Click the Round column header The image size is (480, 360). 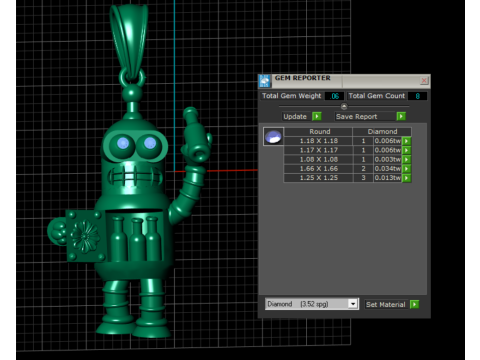[x=319, y=132]
